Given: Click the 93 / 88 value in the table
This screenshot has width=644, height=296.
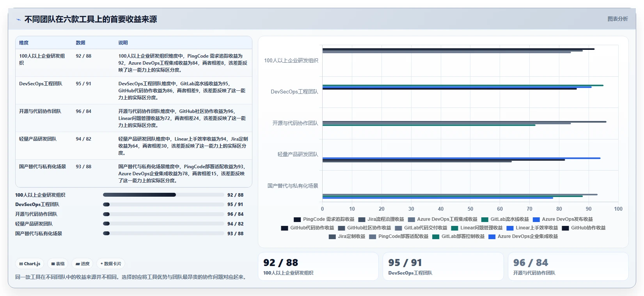Looking at the screenshot, I should (x=83, y=167).
